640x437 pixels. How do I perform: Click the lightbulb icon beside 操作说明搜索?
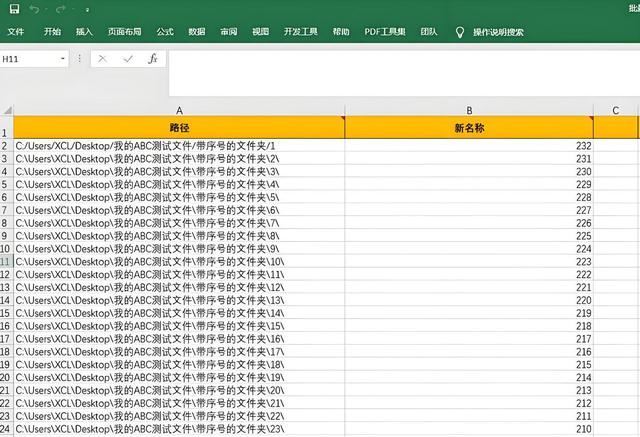460,32
